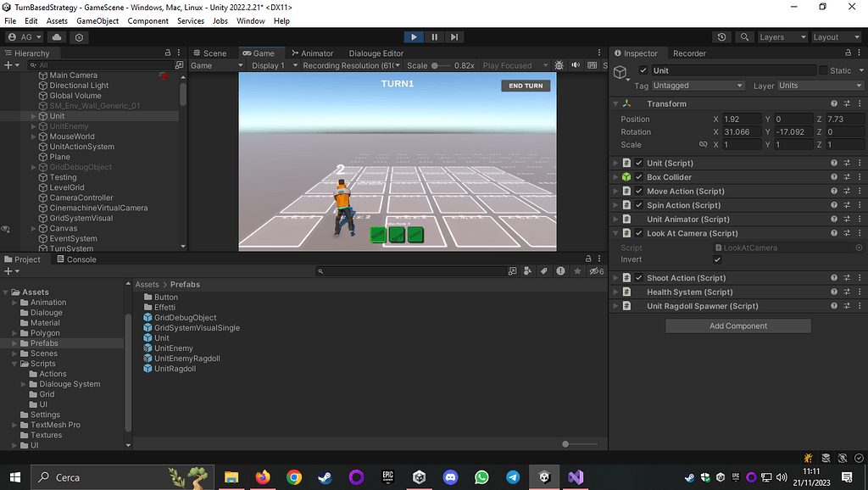
Task: Click the bug/debug icon in Game view toolbar
Action: point(558,65)
